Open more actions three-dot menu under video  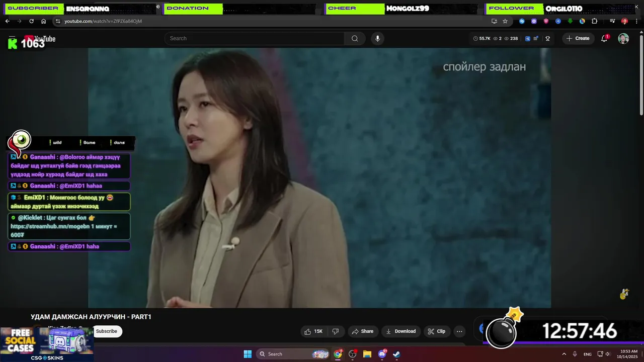(459, 331)
